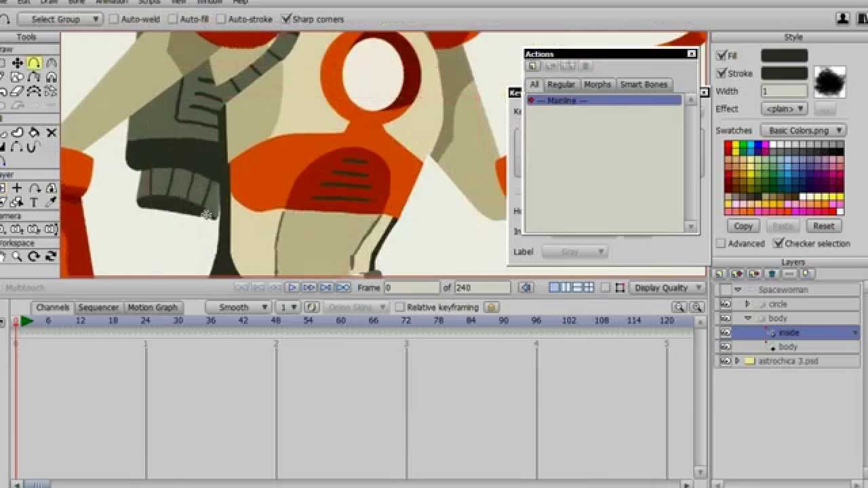Click the Transform Layer plus-cross tool

(x=18, y=188)
